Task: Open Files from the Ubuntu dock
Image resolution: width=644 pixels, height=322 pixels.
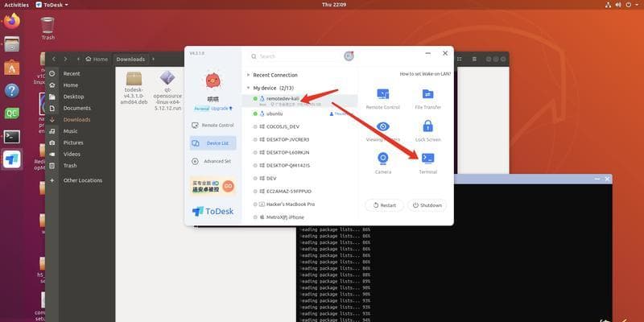Action: [12, 44]
